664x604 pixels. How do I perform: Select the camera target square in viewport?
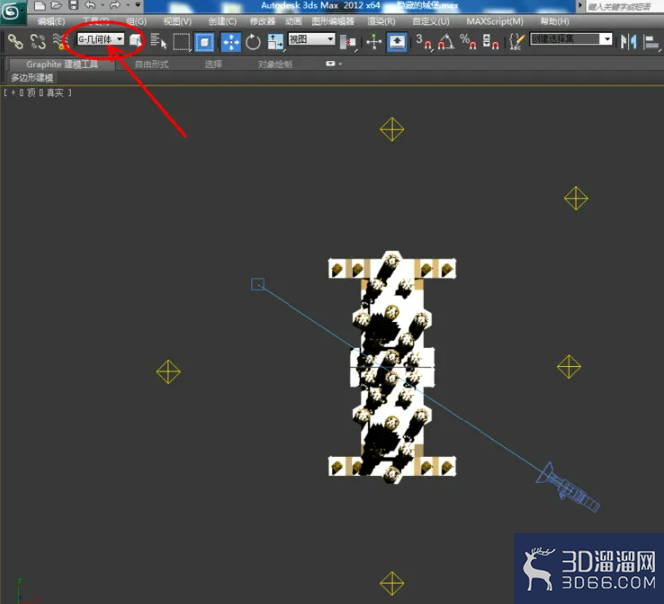tap(257, 284)
